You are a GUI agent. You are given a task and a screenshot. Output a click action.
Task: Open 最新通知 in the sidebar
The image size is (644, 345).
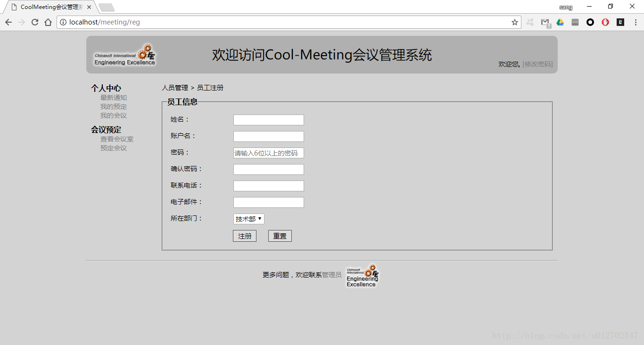(114, 98)
